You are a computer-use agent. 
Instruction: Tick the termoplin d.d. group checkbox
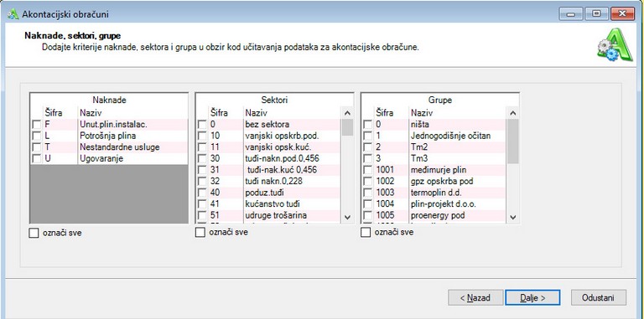(x=367, y=193)
